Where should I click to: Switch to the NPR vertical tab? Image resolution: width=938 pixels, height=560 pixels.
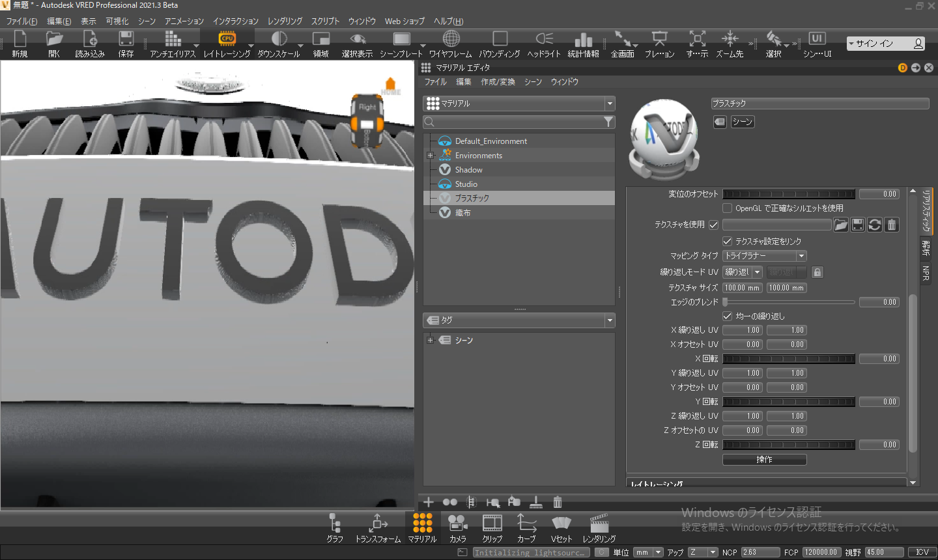point(926,273)
